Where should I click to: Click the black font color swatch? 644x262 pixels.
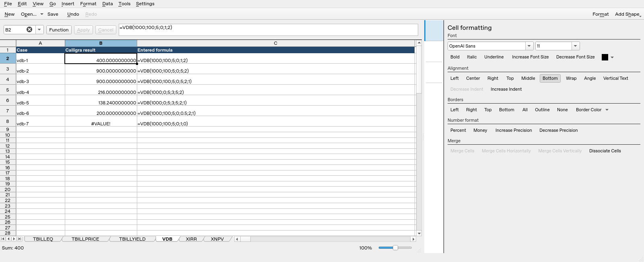tap(605, 57)
